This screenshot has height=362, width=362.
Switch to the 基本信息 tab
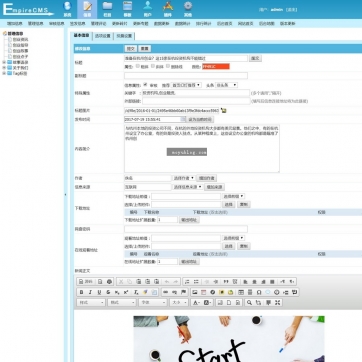(x=82, y=35)
